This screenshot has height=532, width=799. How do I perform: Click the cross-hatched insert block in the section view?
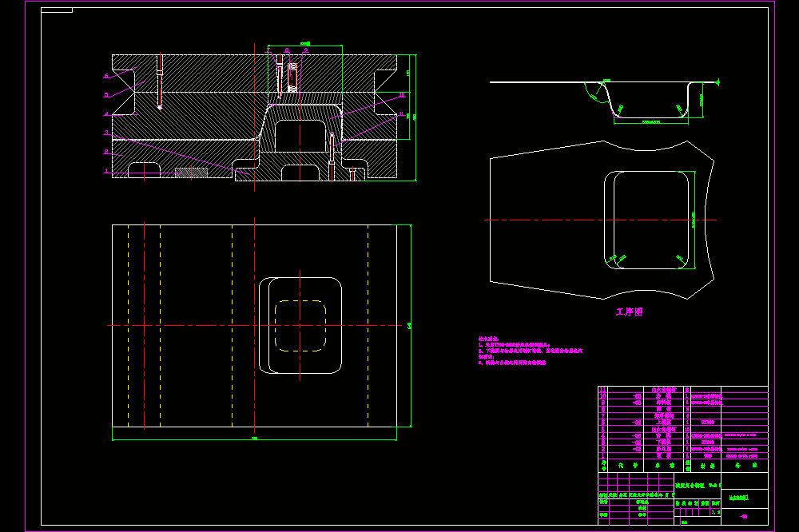coord(191,173)
